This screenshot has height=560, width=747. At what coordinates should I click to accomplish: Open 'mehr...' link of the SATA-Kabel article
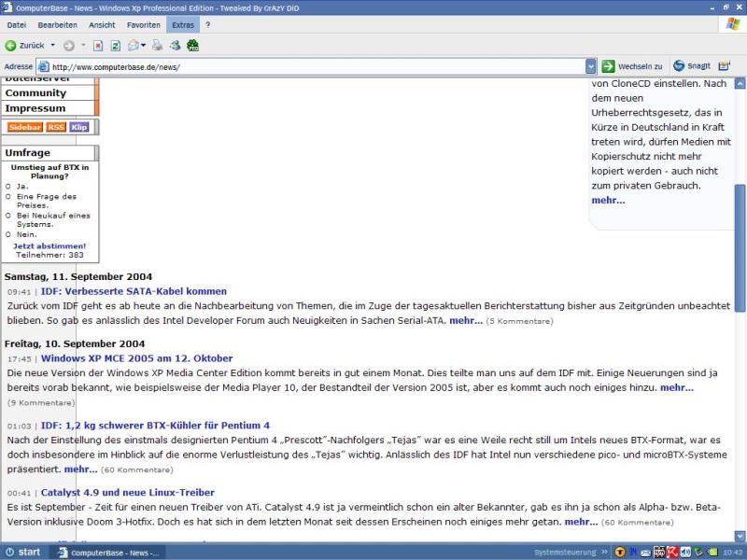[x=466, y=320]
